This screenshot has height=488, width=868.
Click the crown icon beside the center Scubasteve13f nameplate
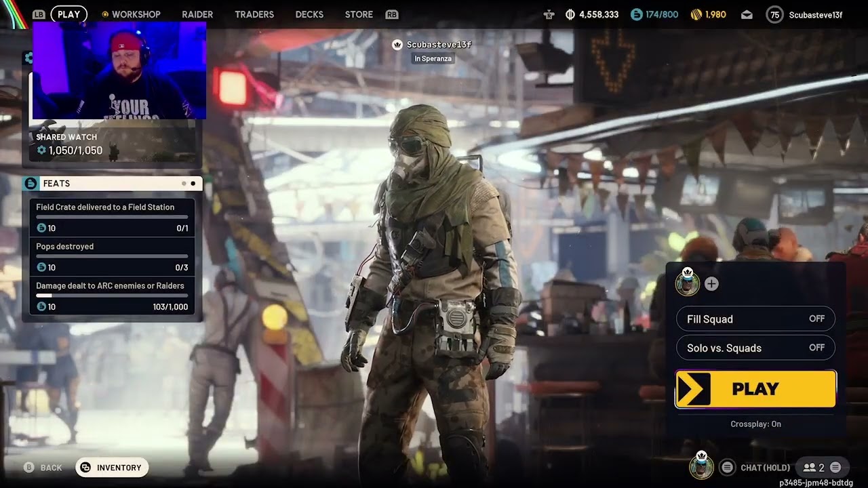[397, 45]
